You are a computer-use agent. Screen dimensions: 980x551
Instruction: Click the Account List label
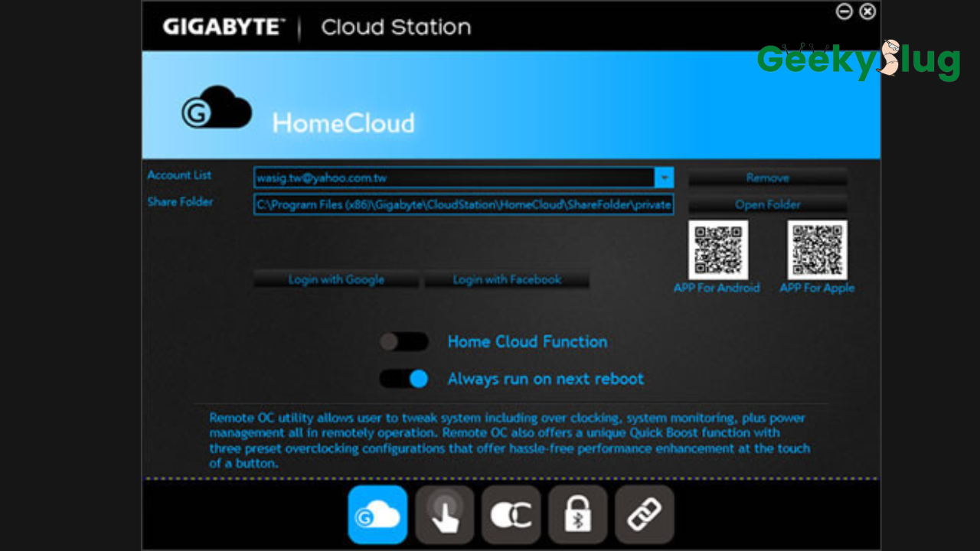tap(179, 175)
